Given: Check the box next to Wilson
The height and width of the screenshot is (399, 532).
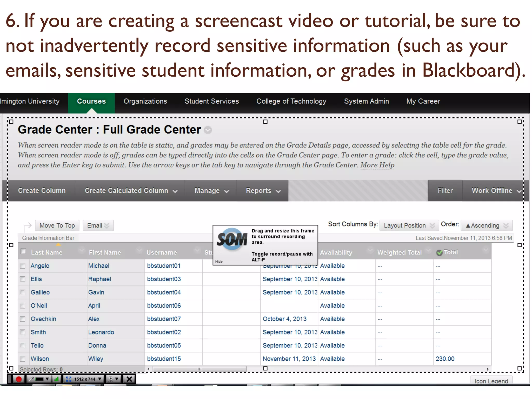Looking at the screenshot, I should point(23,359).
